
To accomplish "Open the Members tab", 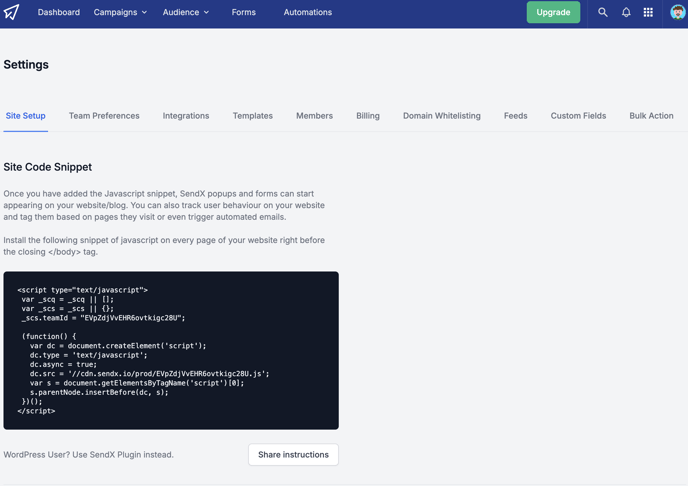I will [314, 116].
